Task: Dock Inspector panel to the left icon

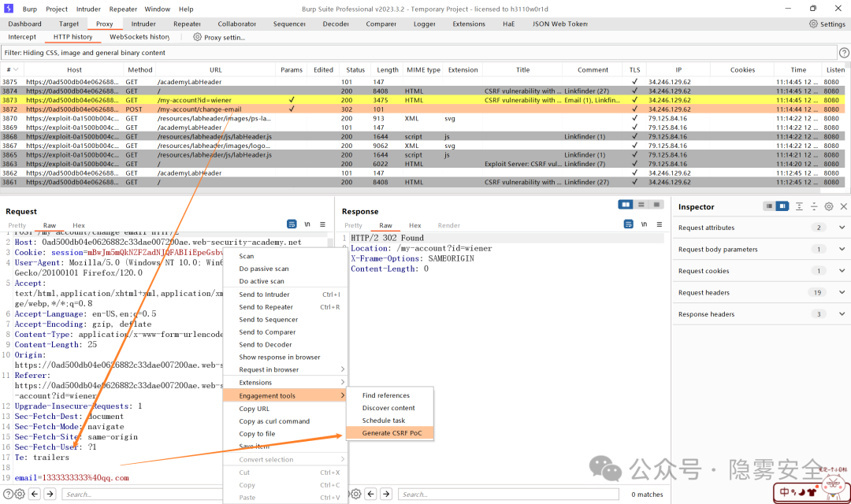Action: tap(769, 206)
